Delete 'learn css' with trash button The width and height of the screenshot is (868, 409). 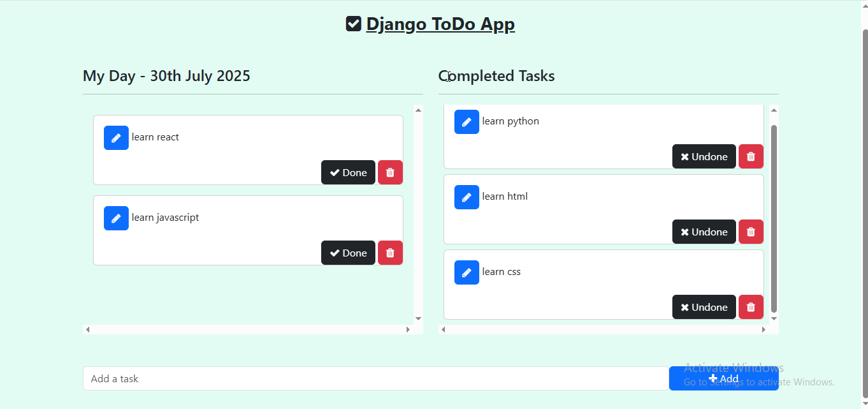coord(751,307)
